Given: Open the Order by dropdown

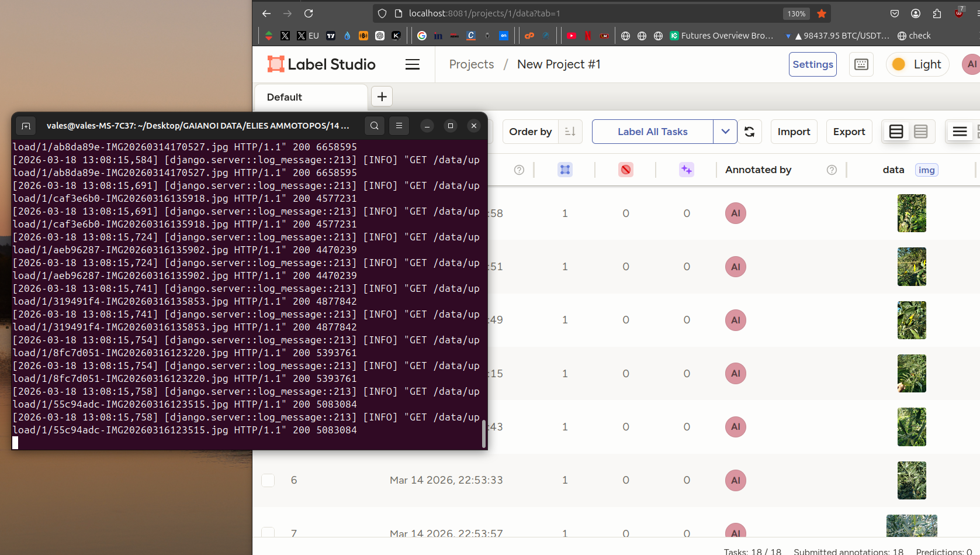Looking at the screenshot, I should [530, 132].
